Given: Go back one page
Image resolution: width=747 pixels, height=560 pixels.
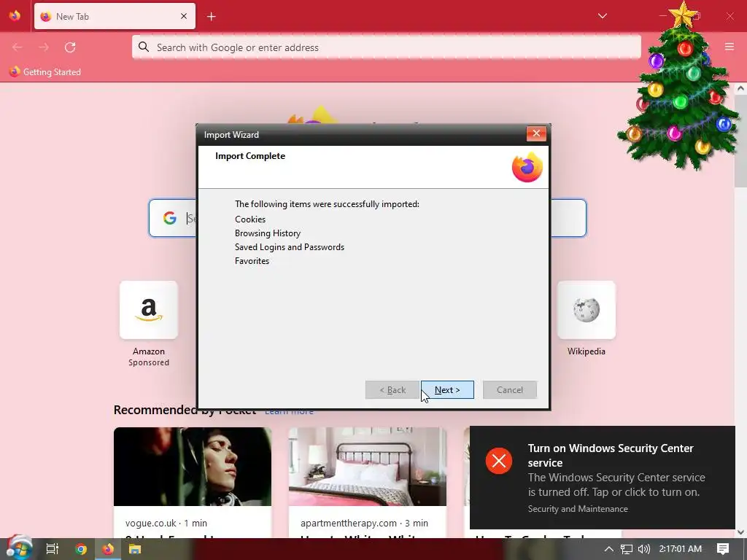Looking at the screenshot, I should [x=18, y=47].
